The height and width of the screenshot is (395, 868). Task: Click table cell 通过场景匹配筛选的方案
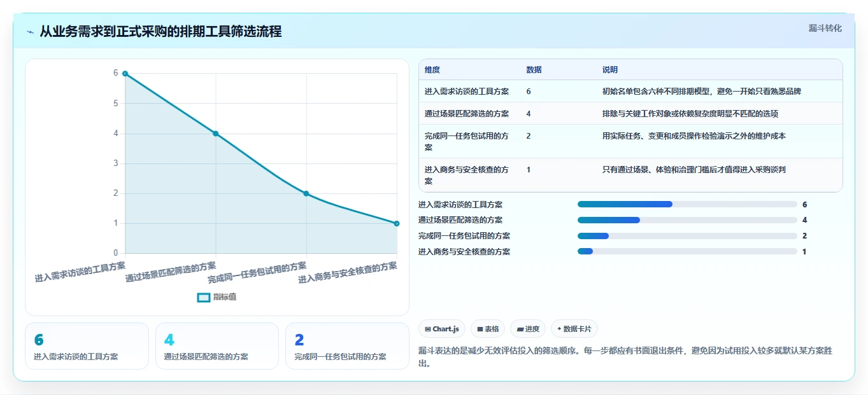467,114
